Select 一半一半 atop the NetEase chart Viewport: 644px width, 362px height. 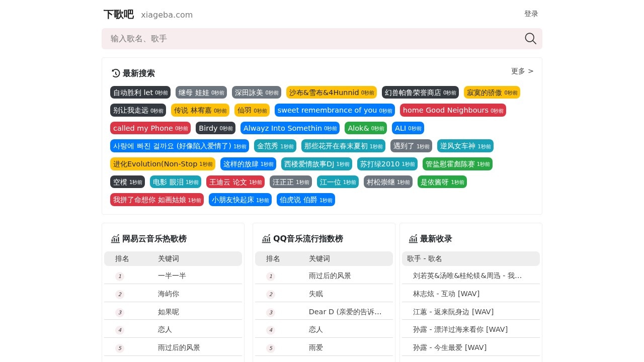(172, 276)
